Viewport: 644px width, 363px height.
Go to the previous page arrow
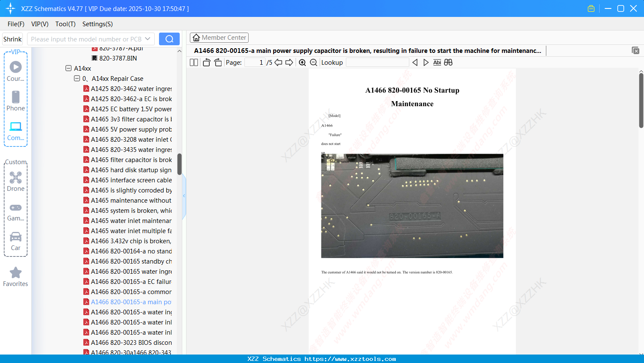[278, 63]
